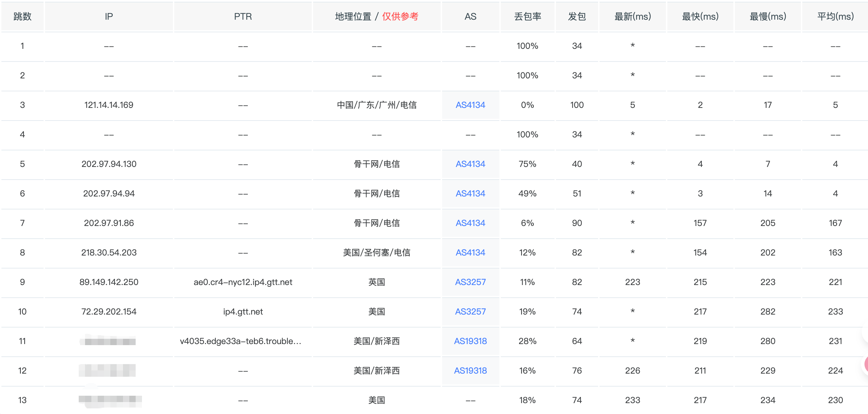This screenshot has height=414, width=868.
Task: Click the blurred IP in hop 13 row
Action: [110, 400]
